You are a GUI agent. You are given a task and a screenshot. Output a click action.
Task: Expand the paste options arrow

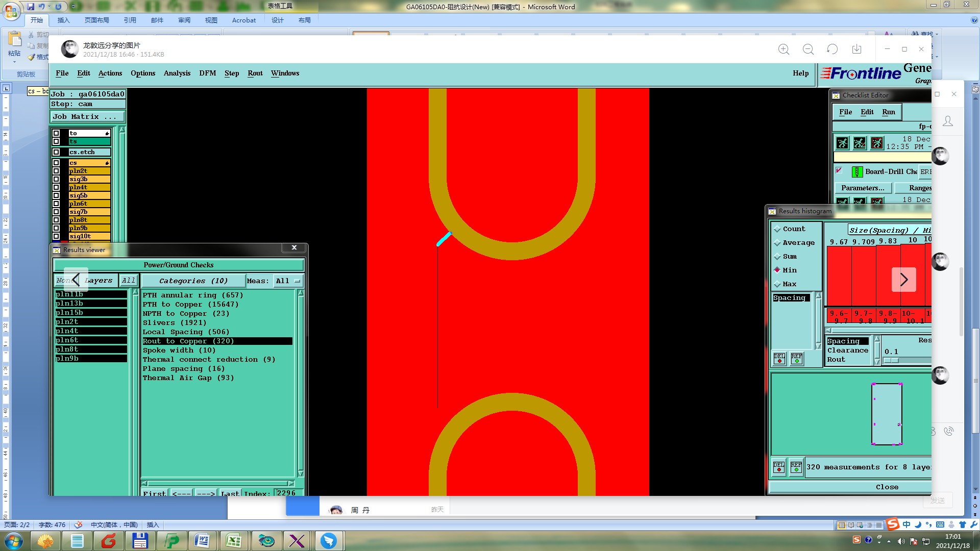14,62
